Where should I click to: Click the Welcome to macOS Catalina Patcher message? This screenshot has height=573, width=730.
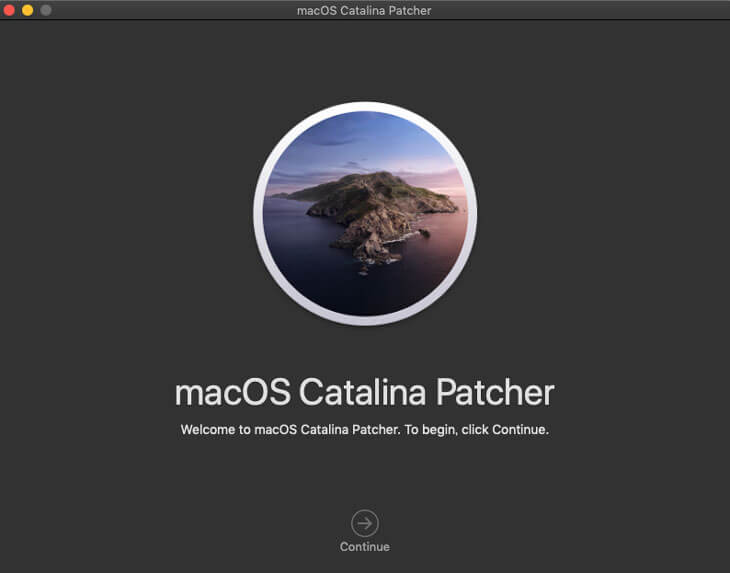click(364, 430)
